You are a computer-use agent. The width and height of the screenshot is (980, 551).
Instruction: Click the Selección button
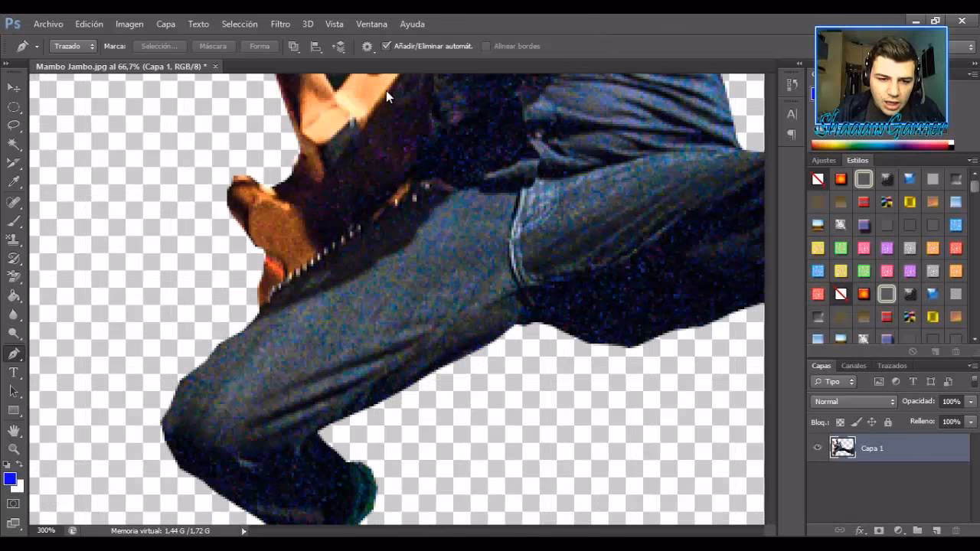pos(159,46)
